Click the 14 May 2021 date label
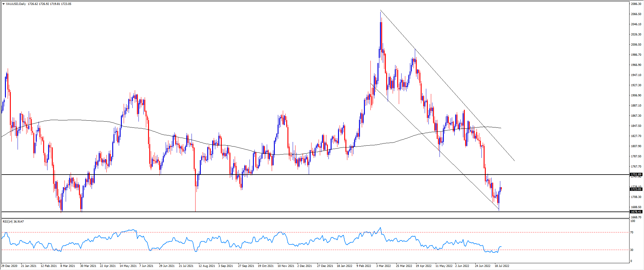Viewport: 644px width, 270px height. pyautogui.click(x=128, y=266)
